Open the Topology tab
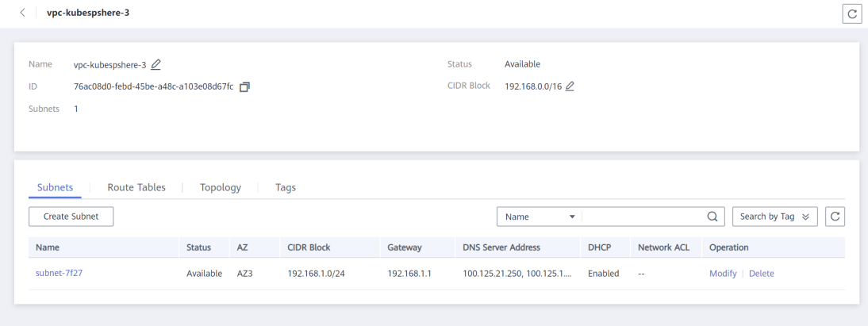The image size is (868, 326). tap(221, 188)
